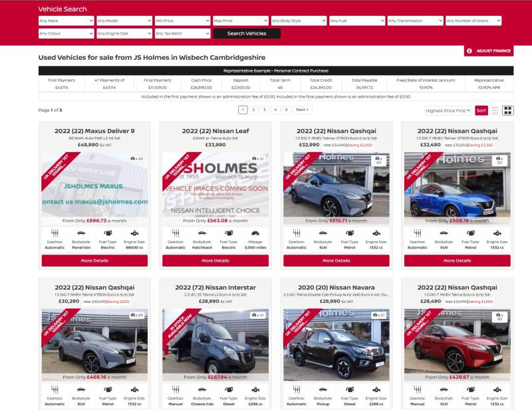Open the Any Body Style dropdown
The height and width of the screenshot is (410, 532).
(x=299, y=21)
